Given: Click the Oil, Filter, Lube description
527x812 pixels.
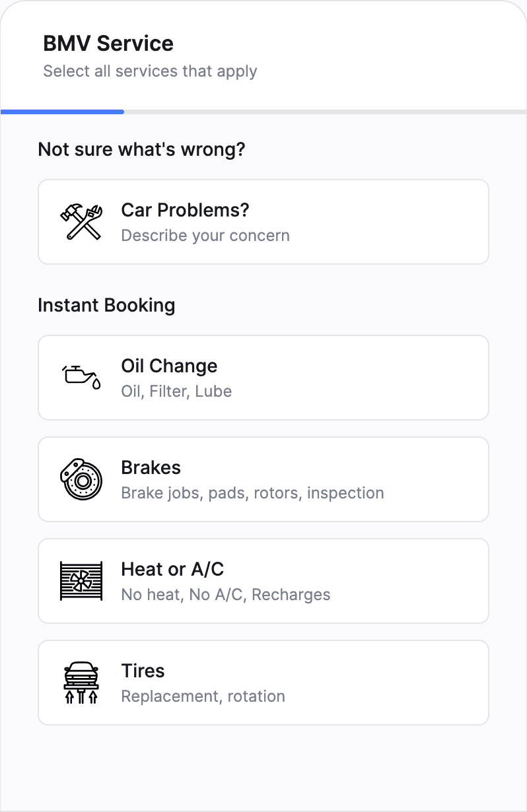Looking at the screenshot, I should pyautogui.click(x=176, y=391).
